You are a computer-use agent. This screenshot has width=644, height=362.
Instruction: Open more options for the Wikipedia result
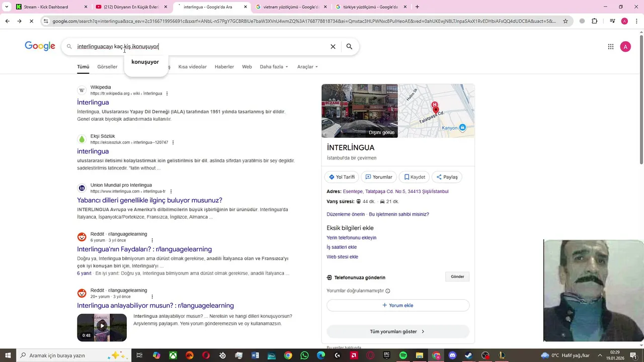tap(167, 94)
